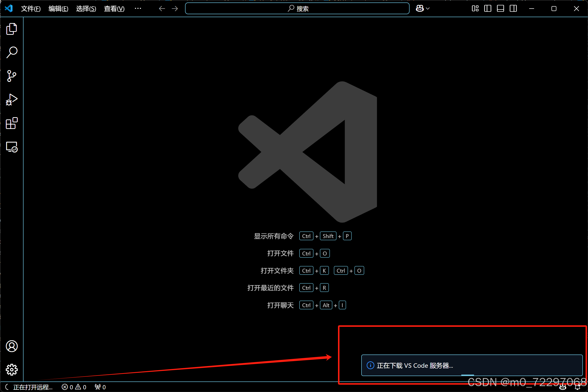Toggle the secondary side bar
This screenshot has height=392, width=588.
pos(513,9)
